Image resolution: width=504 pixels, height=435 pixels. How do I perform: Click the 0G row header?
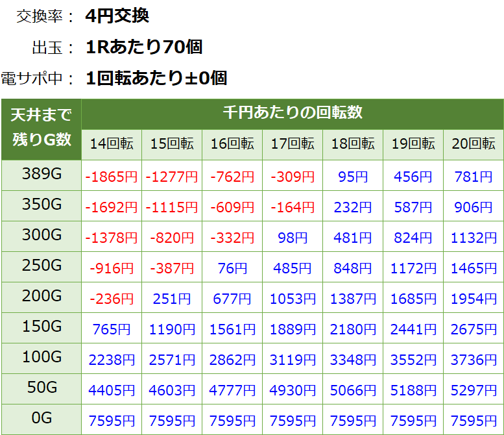coord(42,419)
